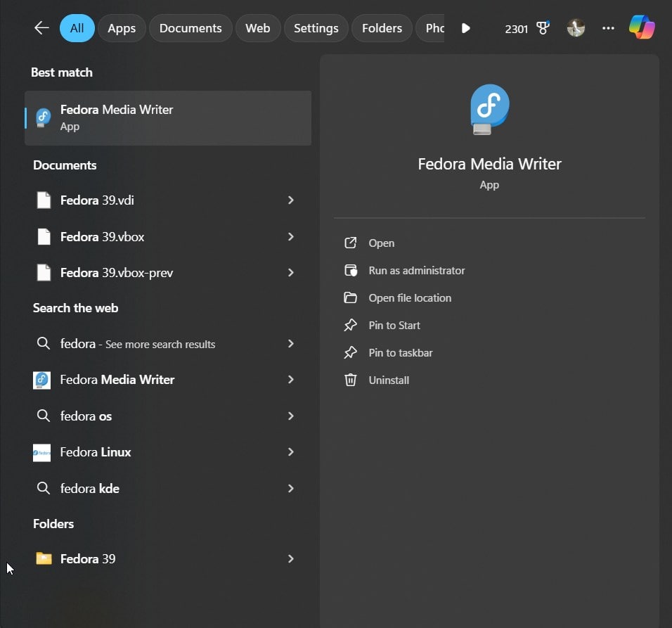This screenshot has height=628, width=672.
Task: Click search icon beside fedora results
Action: tap(43, 343)
